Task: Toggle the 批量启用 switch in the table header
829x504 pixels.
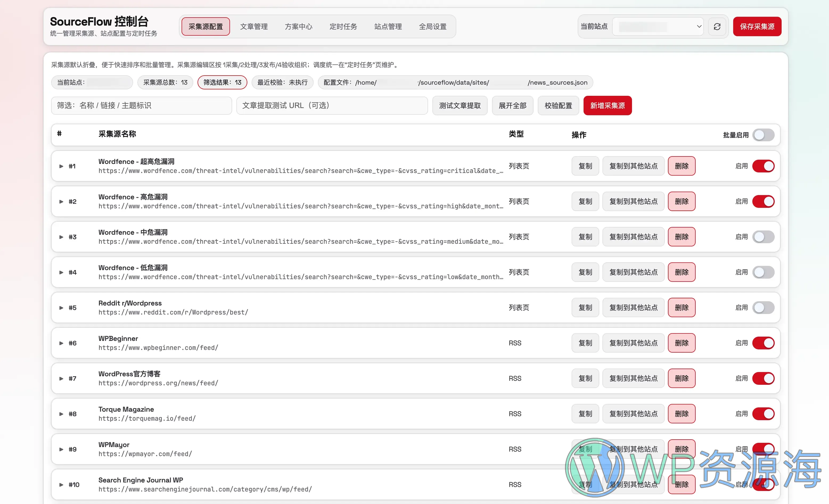Action: pos(763,134)
